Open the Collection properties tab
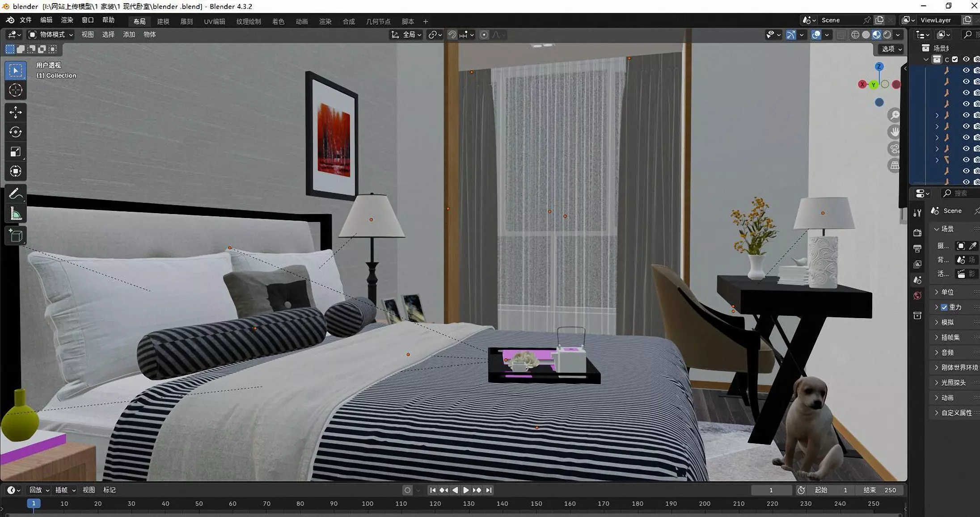Screen dimensions: 980x517 [917, 315]
